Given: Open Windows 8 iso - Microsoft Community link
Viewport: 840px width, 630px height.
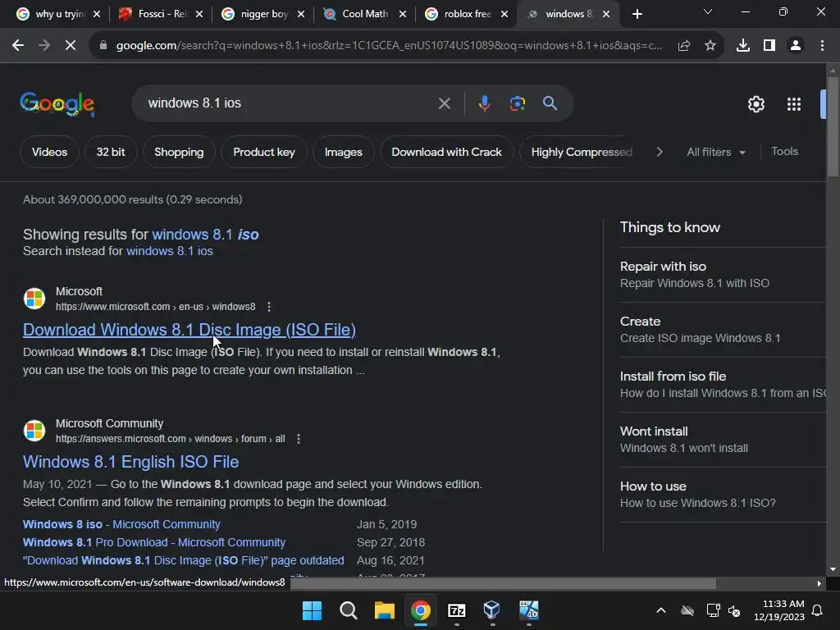Looking at the screenshot, I should (121, 524).
